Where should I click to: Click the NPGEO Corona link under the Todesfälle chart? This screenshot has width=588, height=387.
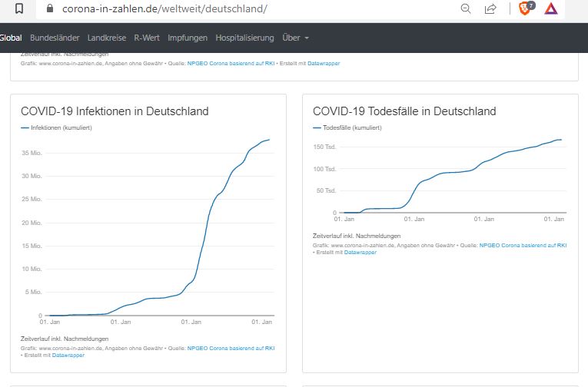523,245
